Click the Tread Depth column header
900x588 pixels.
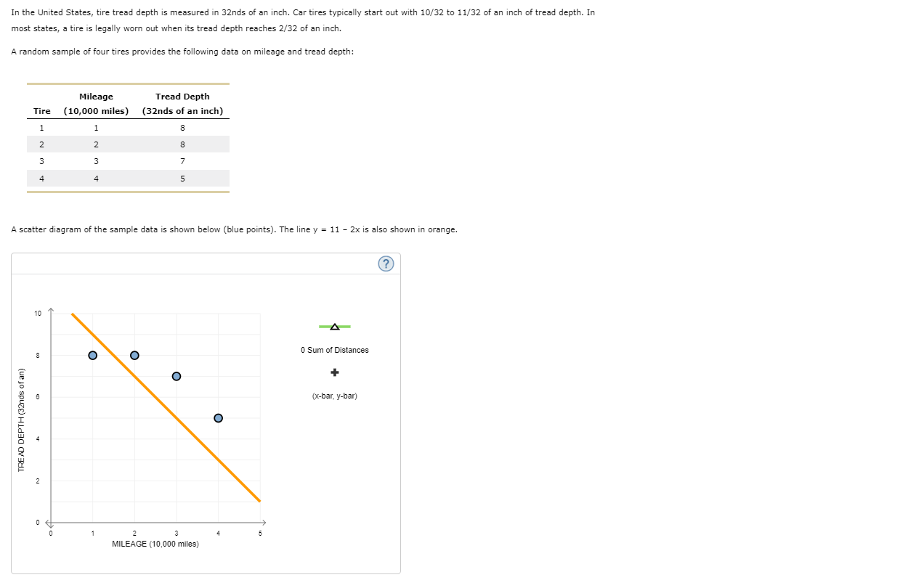pyautogui.click(x=182, y=104)
